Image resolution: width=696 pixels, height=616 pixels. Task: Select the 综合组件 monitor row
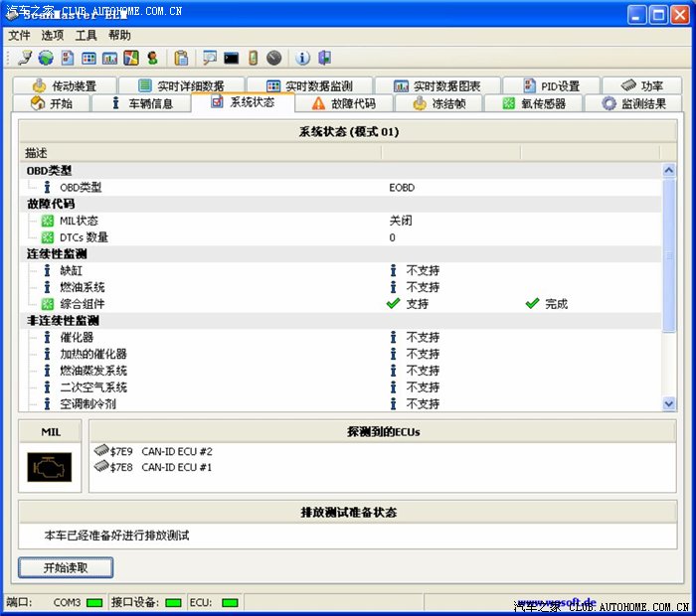coord(82,304)
